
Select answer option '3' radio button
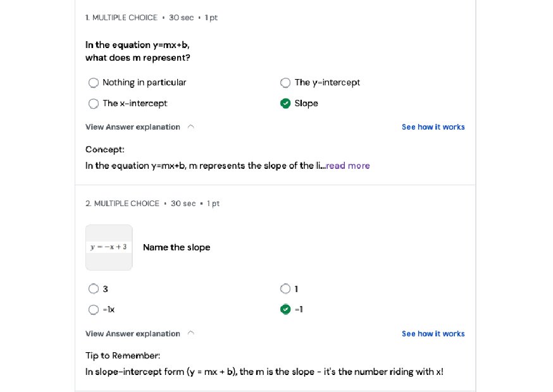pos(94,289)
